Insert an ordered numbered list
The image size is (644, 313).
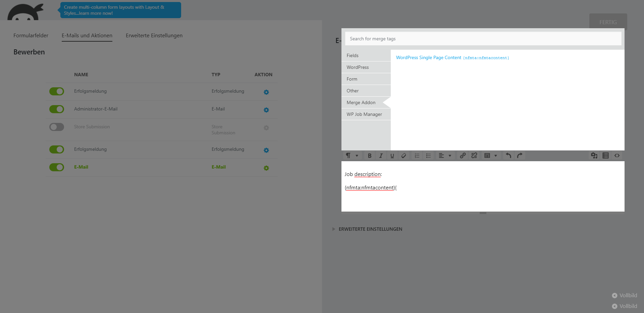(417, 155)
